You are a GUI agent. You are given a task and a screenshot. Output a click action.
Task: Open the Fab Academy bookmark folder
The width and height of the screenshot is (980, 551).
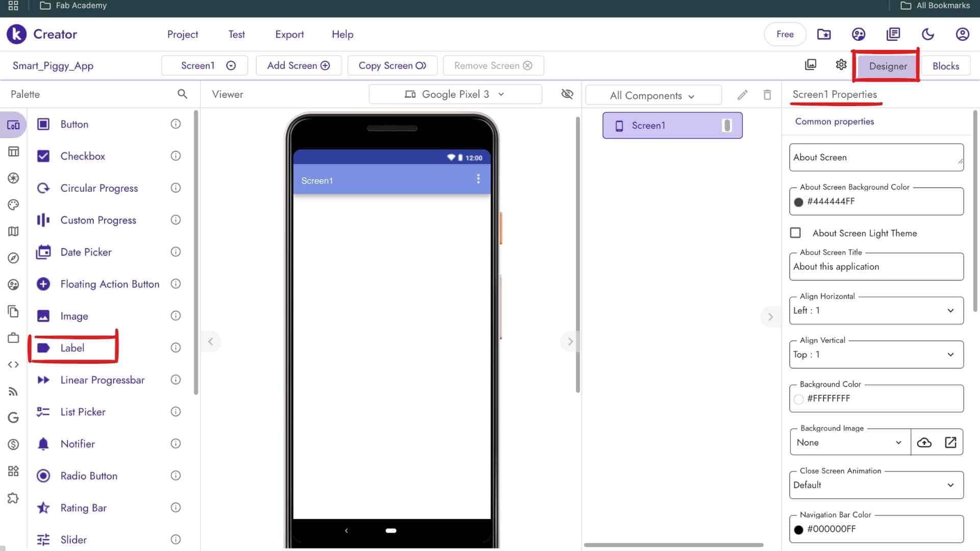(x=73, y=6)
